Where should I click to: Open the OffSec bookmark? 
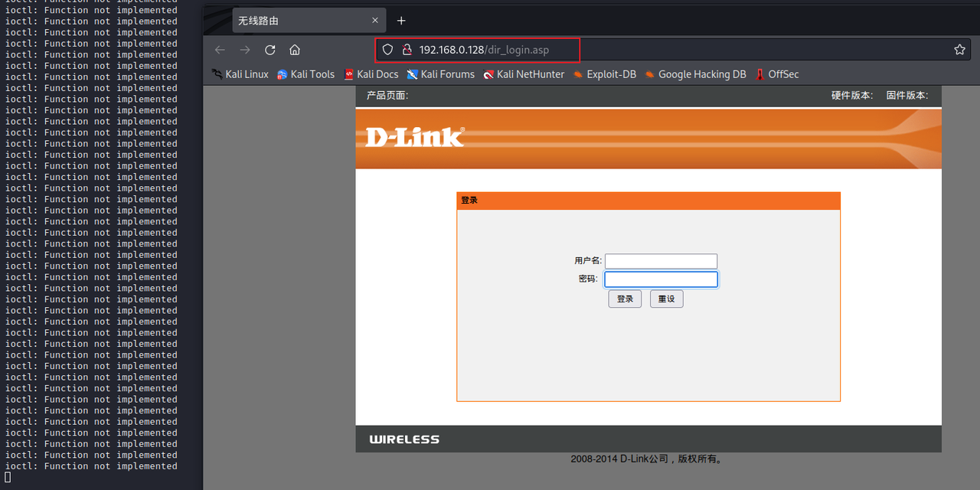777,74
